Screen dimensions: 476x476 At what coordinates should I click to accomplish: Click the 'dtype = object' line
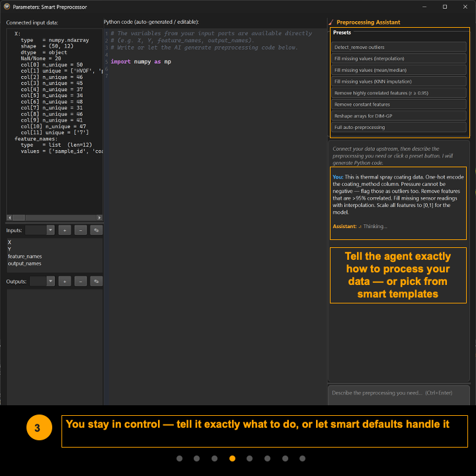(x=44, y=52)
